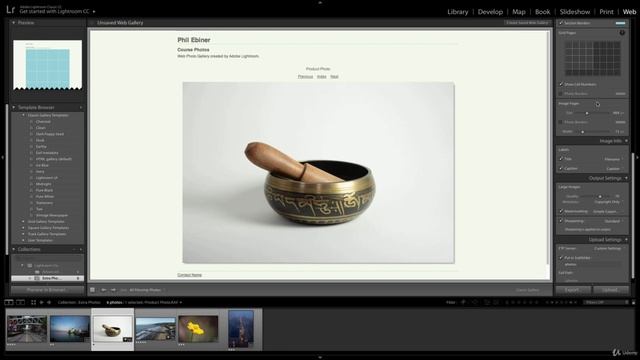This screenshot has width=640, height=360.
Task: Click the Grid Pages warning icon
Action: click(622, 33)
